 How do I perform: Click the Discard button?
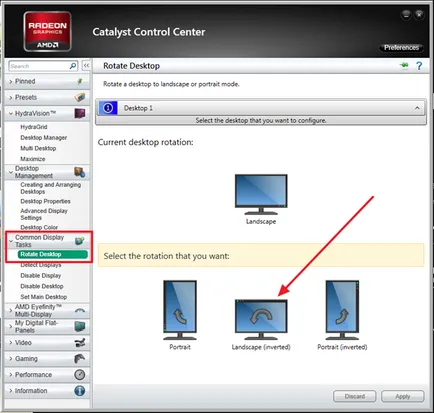355,396
